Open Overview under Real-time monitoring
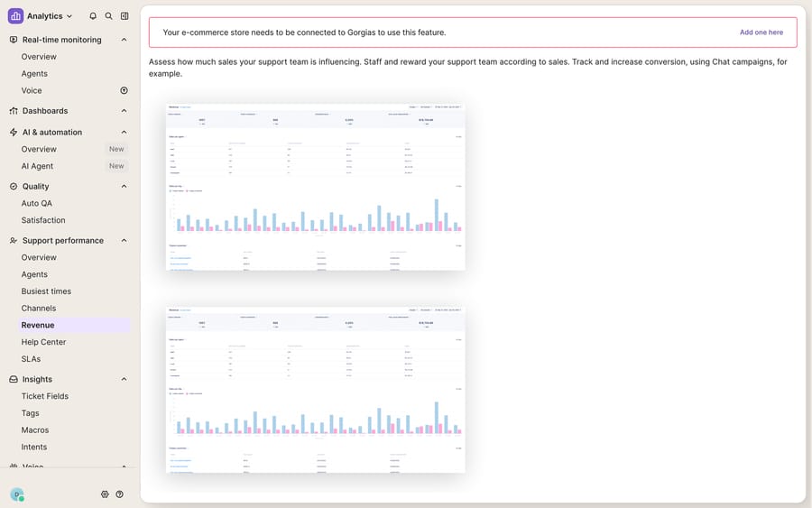This screenshot has height=508, width=812. 39,57
